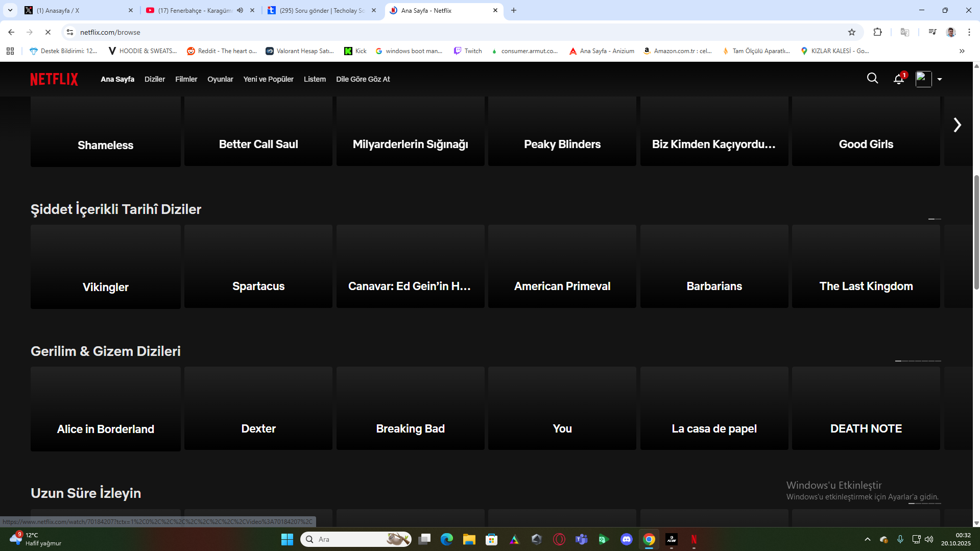Screen dimensions: 980x551
Task: Open the You title card
Action: click(562, 408)
